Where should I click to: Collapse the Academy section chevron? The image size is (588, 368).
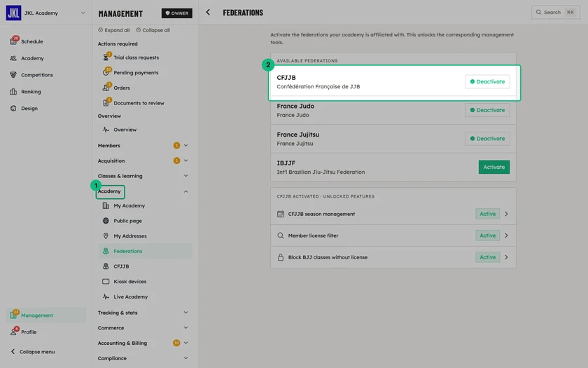[185, 191]
